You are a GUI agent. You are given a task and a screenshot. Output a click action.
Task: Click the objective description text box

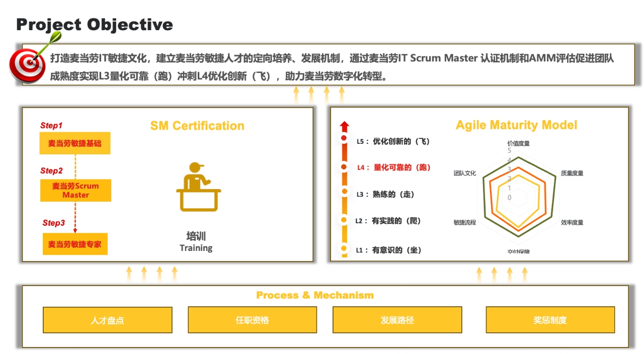click(329, 64)
